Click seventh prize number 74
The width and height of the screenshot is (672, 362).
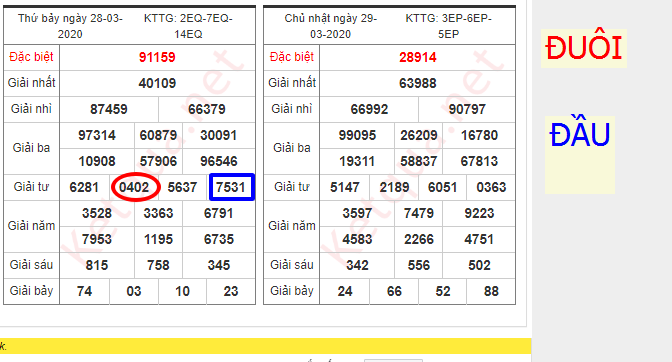click(84, 291)
